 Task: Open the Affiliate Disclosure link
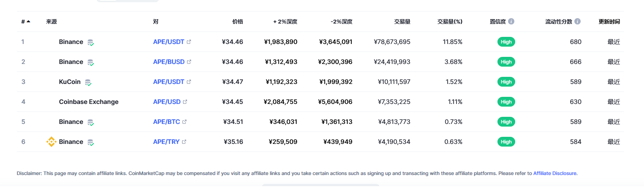(555, 173)
